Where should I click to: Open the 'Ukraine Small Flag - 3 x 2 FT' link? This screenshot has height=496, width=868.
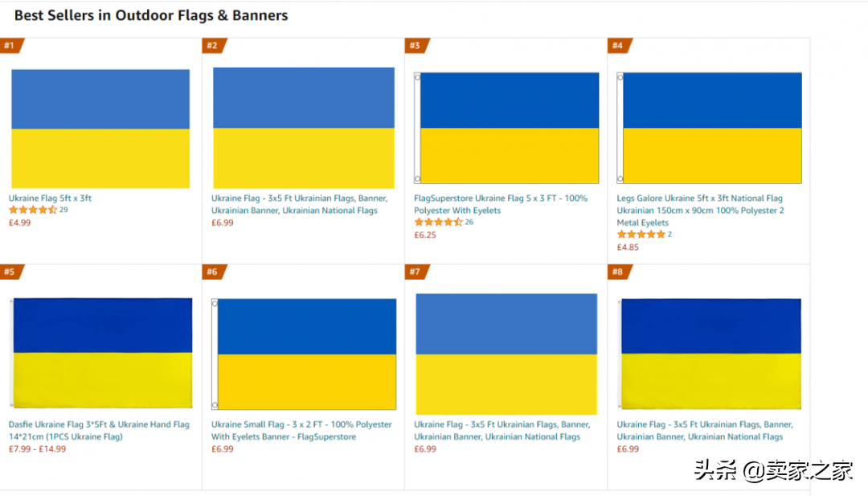(301, 431)
